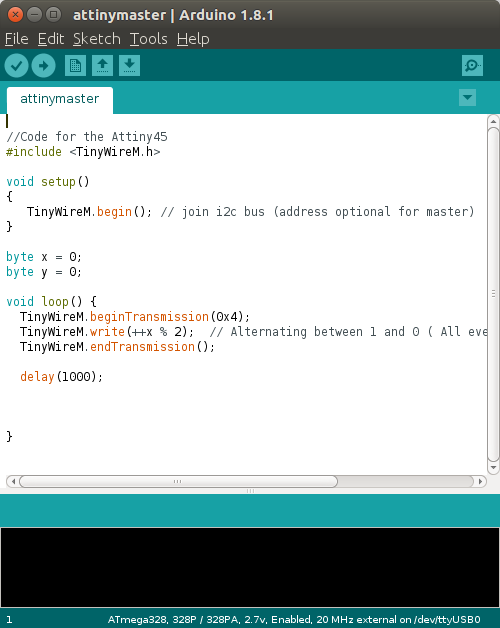500x628 pixels.
Task: Open the Edit menu
Action: [51, 39]
